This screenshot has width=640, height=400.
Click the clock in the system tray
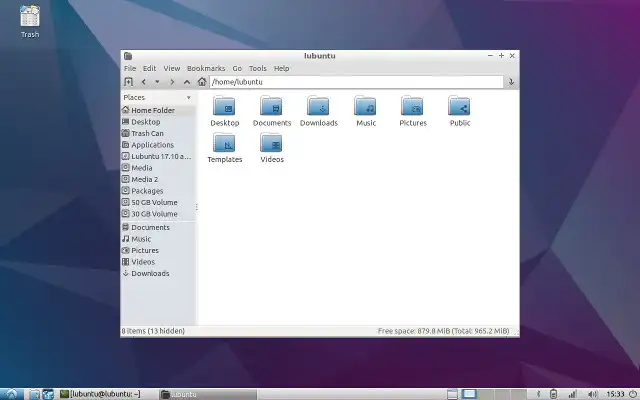616,394
